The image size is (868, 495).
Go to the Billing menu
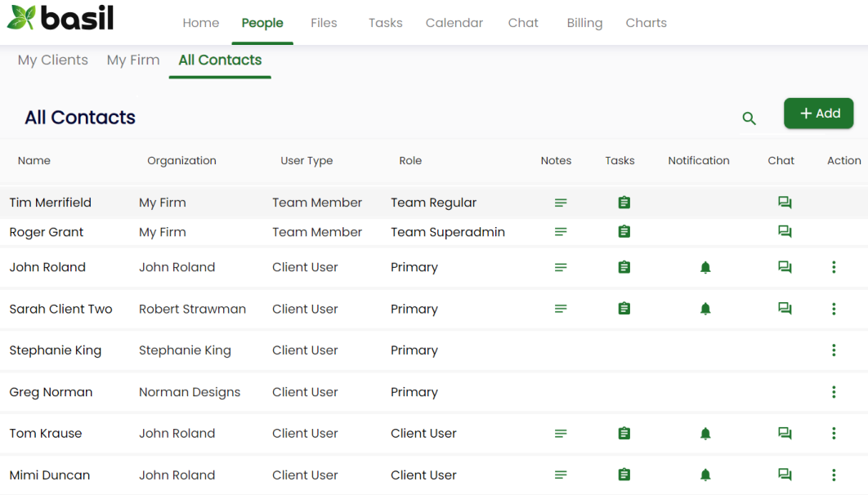coord(584,23)
